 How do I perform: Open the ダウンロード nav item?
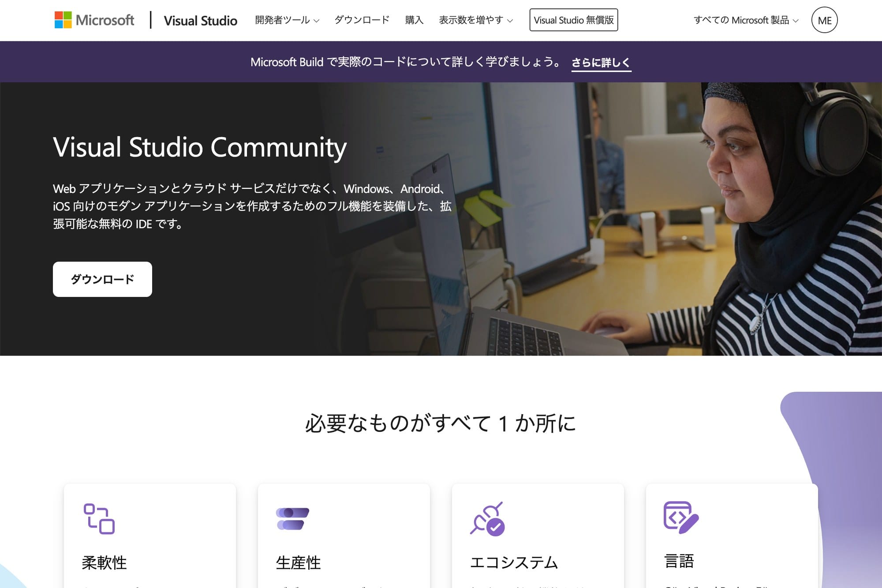click(x=362, y=20)
